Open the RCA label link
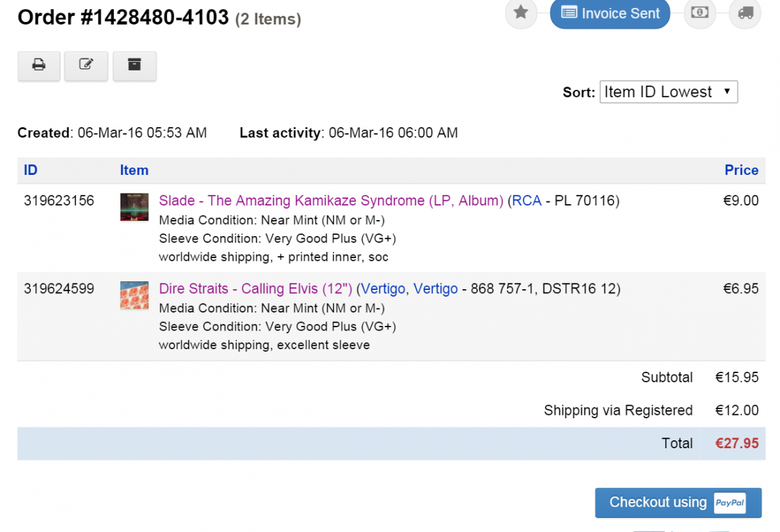The height and width of the screenshot is (532, 780). tap(527, 201)
